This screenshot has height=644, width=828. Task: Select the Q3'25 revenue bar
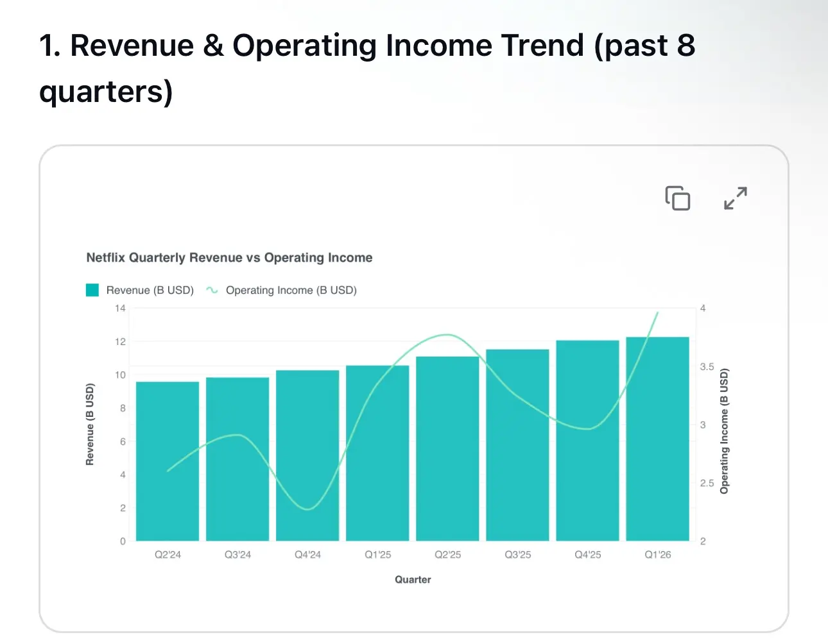coord(517,445)
